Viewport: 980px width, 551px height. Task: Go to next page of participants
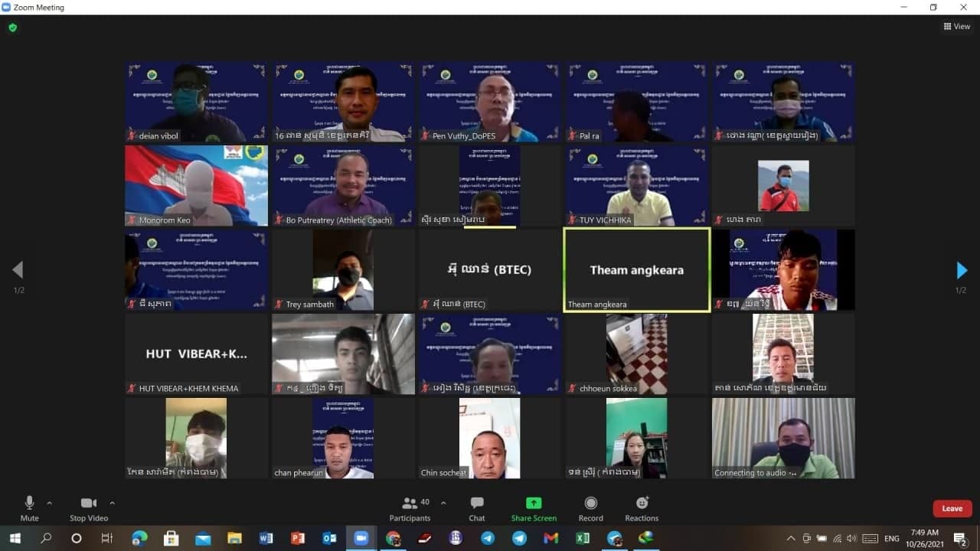[x=962, y=270]
